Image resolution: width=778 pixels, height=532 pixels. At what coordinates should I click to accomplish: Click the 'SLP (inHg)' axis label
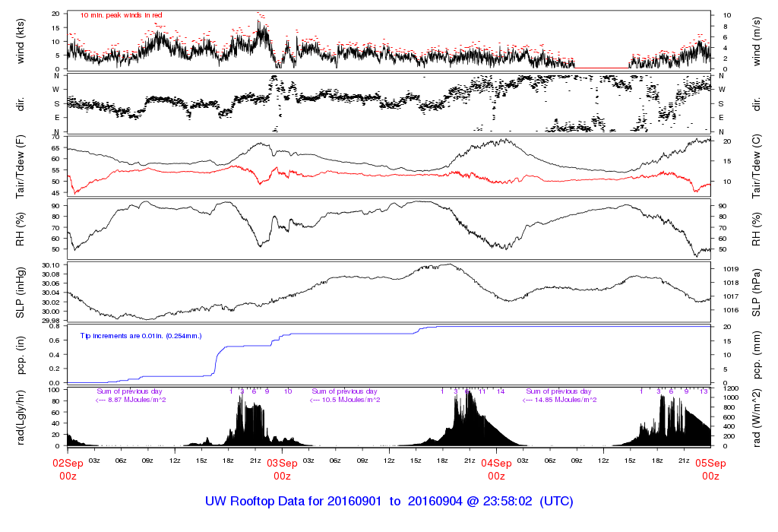[21, 293]
